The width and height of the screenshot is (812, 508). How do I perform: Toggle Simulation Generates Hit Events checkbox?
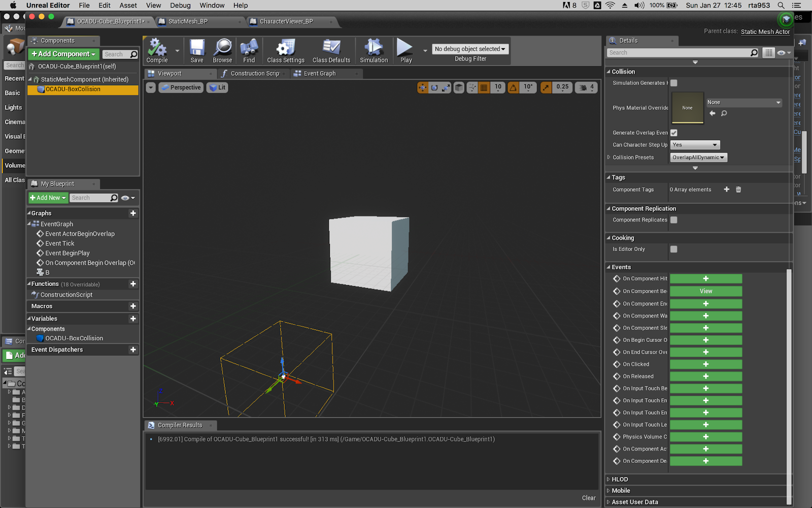click(x=674, y=83)
